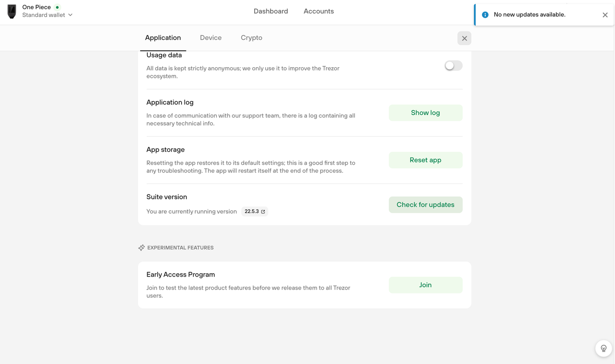Viewport: 615px width, 364px height.
Task: Select the Application tab
Action: [163, 38]
